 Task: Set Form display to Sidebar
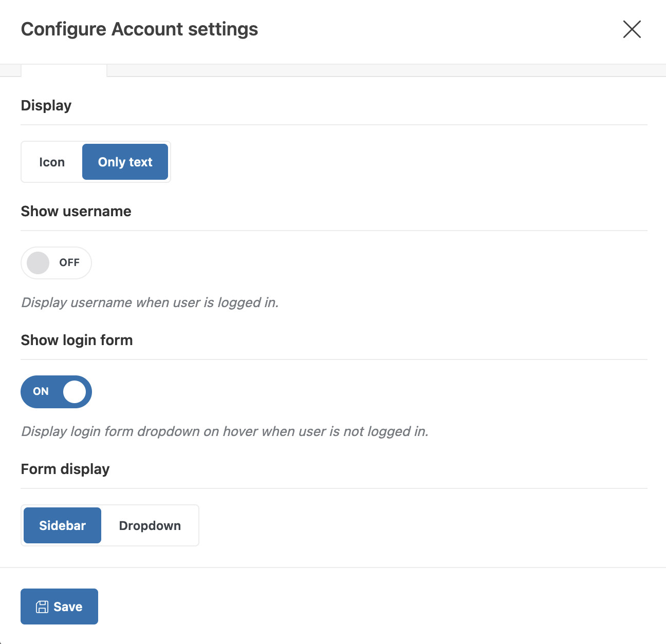[x=62, y=525]
